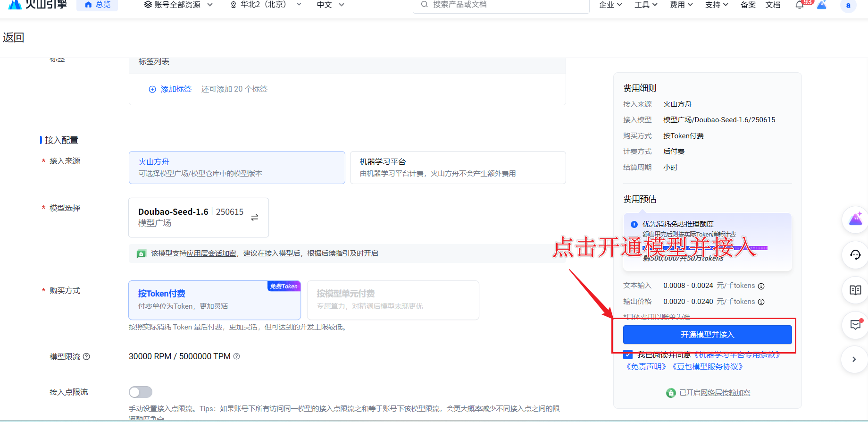This screenshot has width=868, height=422.
Task: Open the 费用 menu
Action: coord(681,5)
